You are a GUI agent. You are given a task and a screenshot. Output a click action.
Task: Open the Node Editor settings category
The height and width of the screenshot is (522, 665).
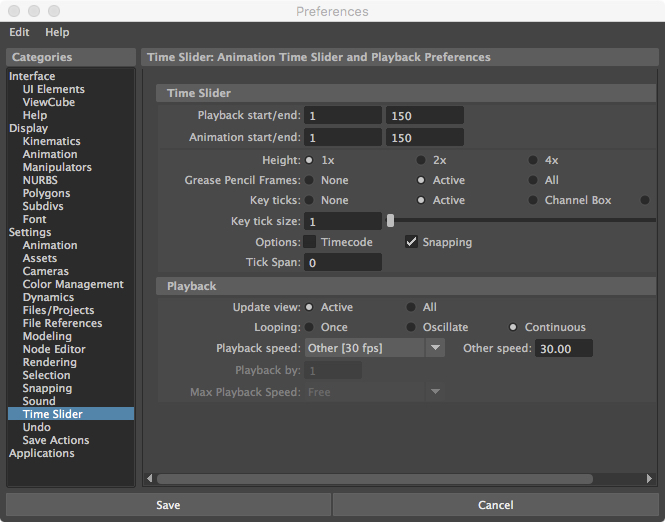[56, 349]
